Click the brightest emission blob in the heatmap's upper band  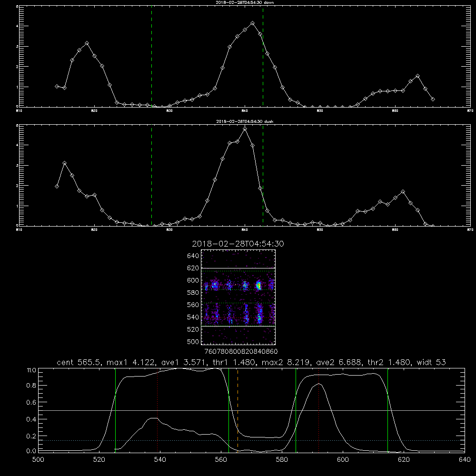[x=258, y=286]
